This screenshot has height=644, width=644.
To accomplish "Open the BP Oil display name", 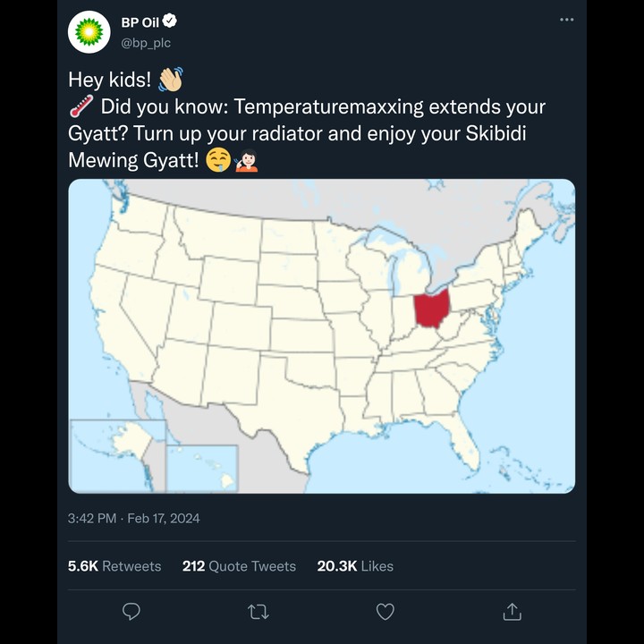I will click(140, 22).
